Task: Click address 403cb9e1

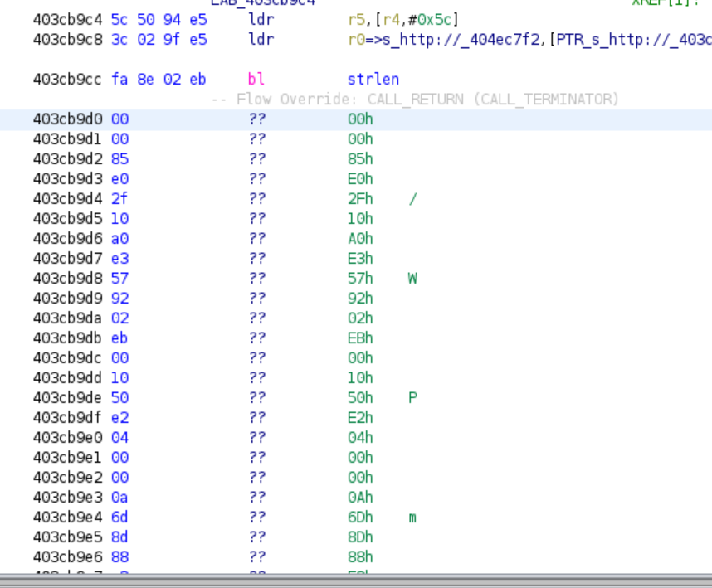Action: tap(68, 458)
